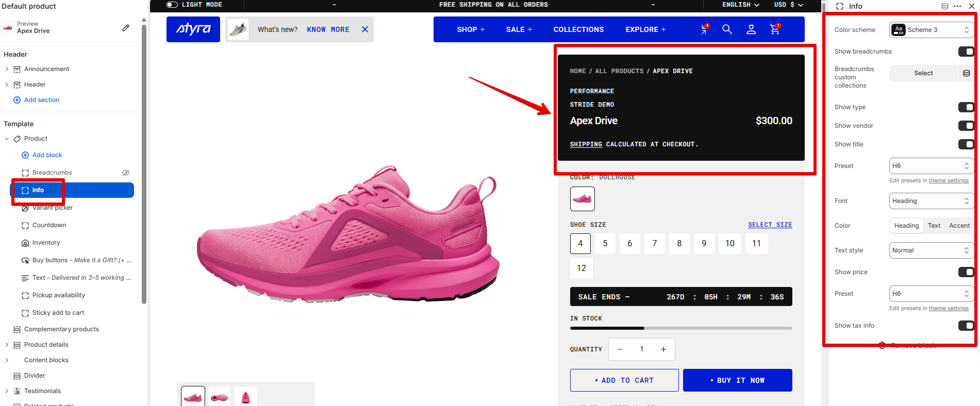Choose Accent color option
Image resolution: width=980 pixels, height=406 pixels.
pyautogui.click(x=959, y=226)
